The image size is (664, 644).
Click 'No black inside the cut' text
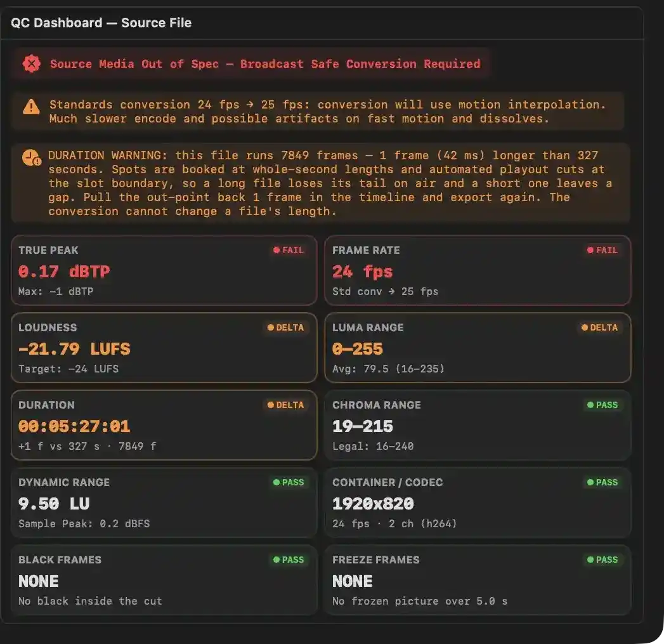click(90, 601)
